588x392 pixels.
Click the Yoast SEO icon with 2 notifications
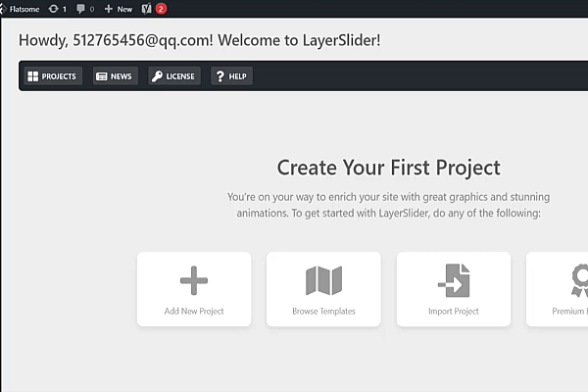tap(154, 9)
